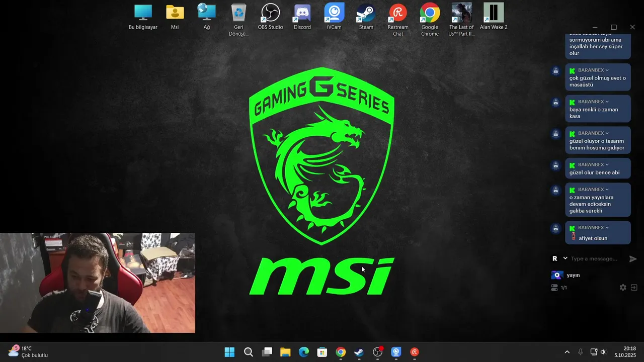Switch to Steam in the taskbar
Viewport: 644px width, 362px height.
[359, 352]
